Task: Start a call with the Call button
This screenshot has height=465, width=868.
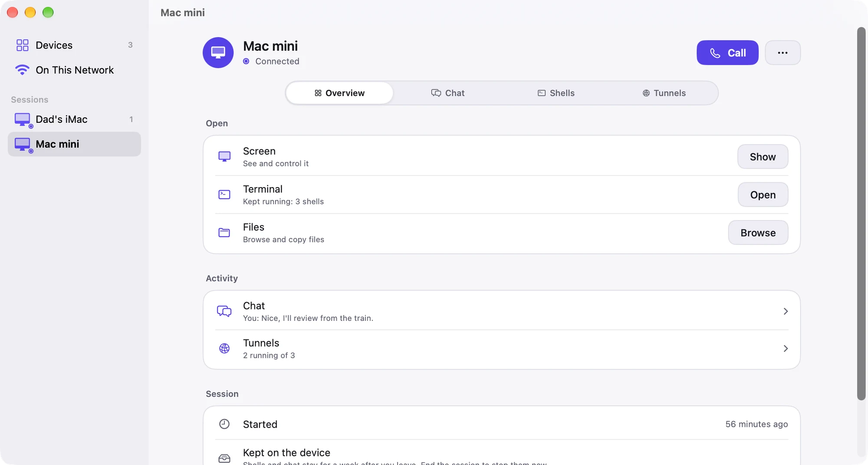Action: [727, 53]
